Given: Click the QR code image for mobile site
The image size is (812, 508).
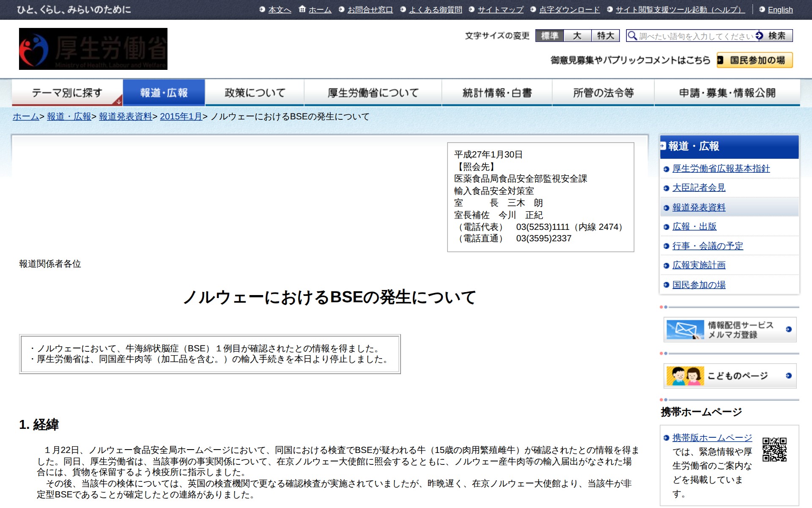Looking at the screenshot, I should tap(774, 450).
